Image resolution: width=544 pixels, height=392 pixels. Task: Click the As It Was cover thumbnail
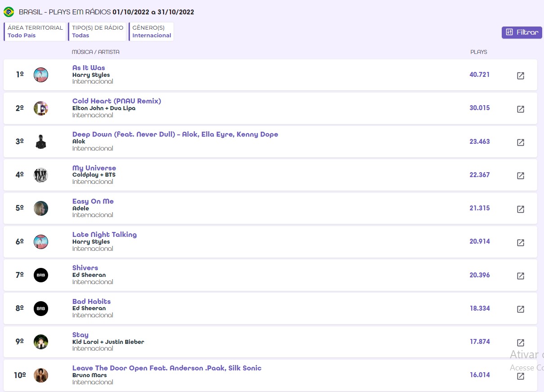41,75
